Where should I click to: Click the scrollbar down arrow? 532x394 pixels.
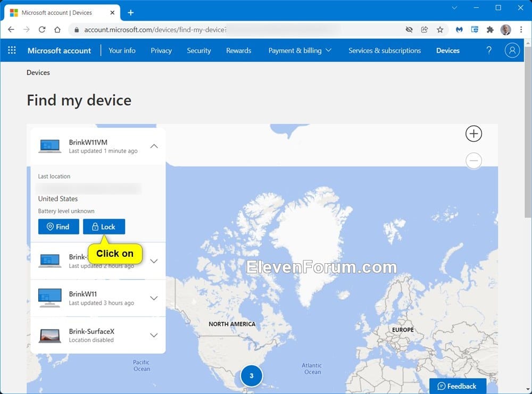click(x=528, y=390)
